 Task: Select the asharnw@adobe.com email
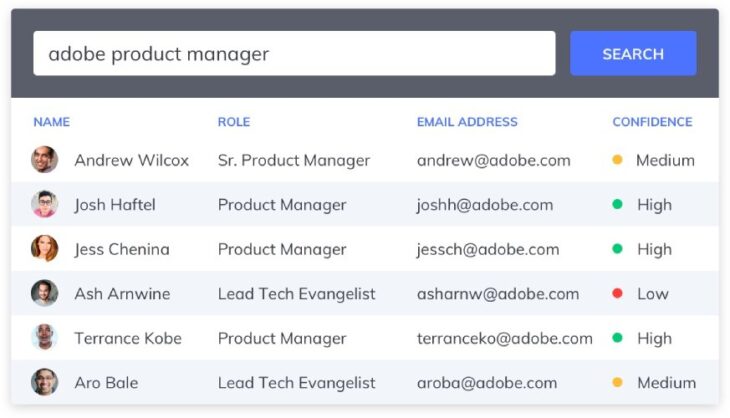pos(498,294)
